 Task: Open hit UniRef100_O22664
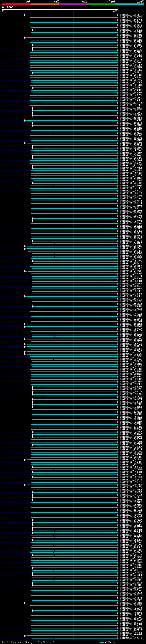[131, 321]
